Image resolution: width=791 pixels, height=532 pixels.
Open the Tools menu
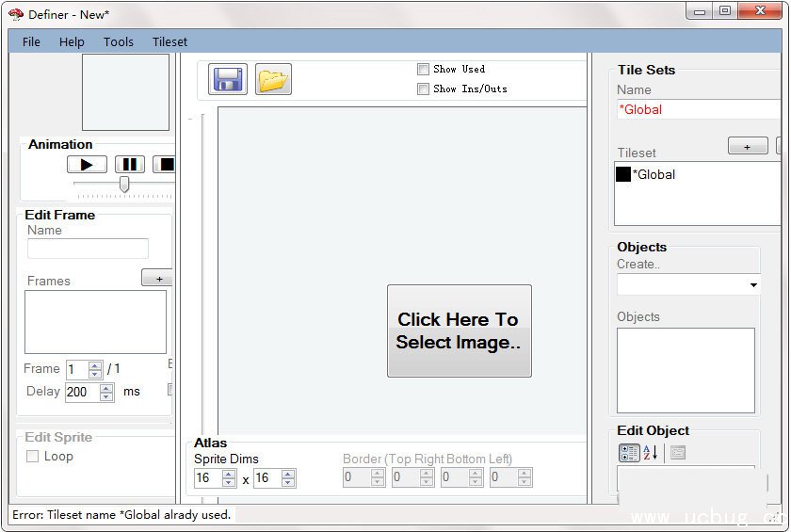pyautogui.click(x=119, y=41)
